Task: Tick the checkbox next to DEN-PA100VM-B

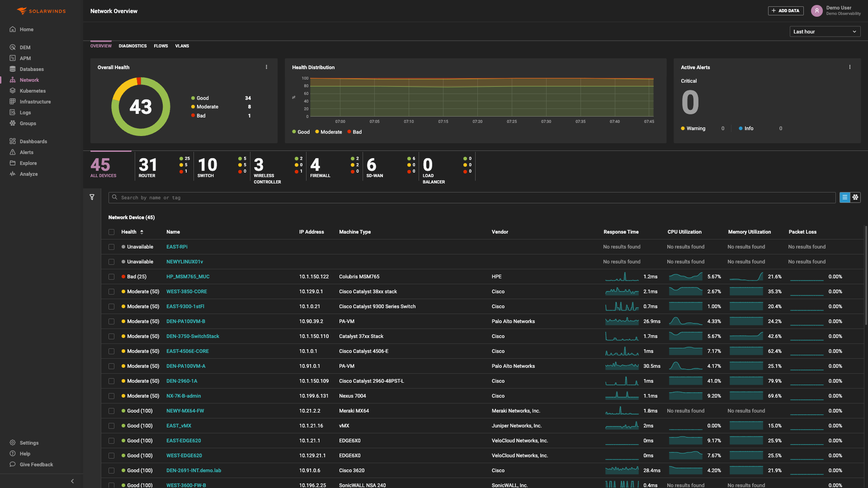Action: (111, 321)
